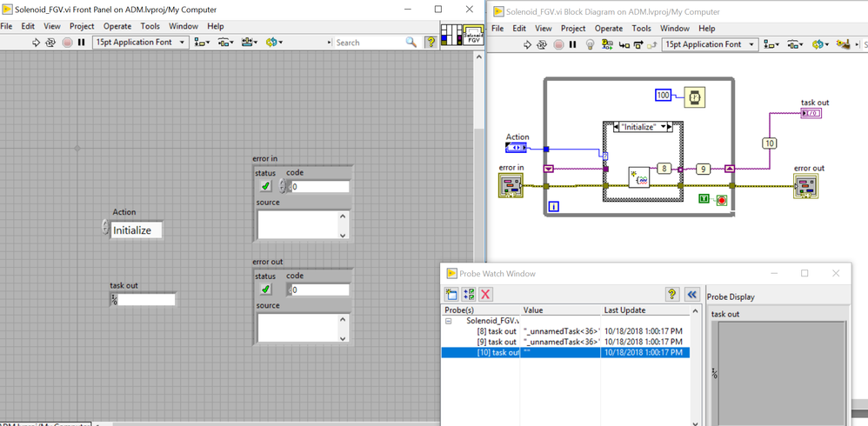The width and height of the screenshot is (868, 426).
Task: Click magnifier search icon in Front Panel
Action: [x=411, y=42]
